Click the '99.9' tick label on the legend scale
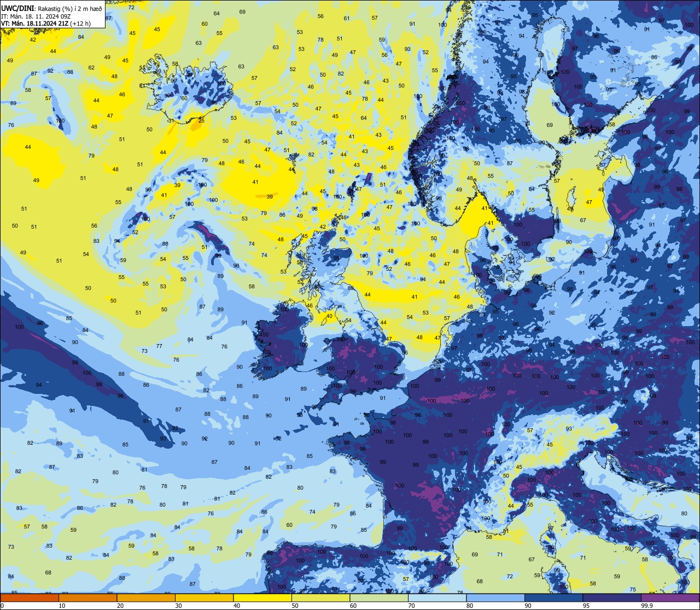This screenshot has height=610, width=700. (x=647, y=606)
